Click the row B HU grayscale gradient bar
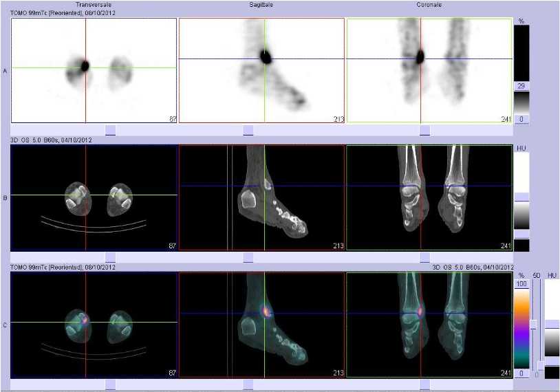The height and width of the screenshot is (392, 560). coord(521,216)
